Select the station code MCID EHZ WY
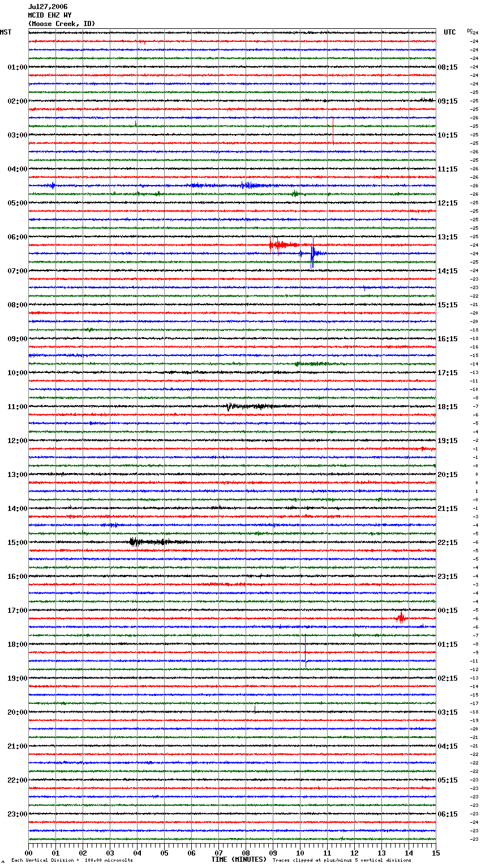This screenshot has width=481, height=868. point(50,15)
